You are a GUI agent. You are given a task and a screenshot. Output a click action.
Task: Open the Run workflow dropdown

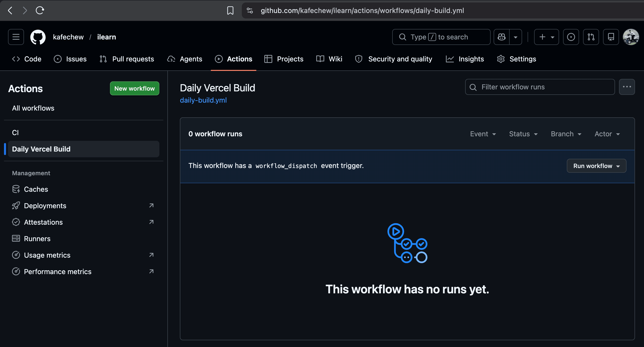(x=597, y=166)
